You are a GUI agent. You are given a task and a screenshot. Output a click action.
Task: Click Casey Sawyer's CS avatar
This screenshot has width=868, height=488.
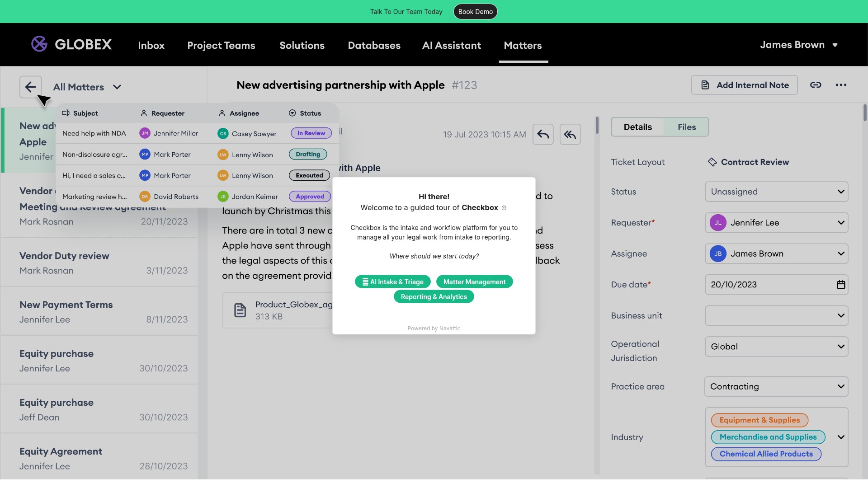pyautogui.click(x=223, y=134)
